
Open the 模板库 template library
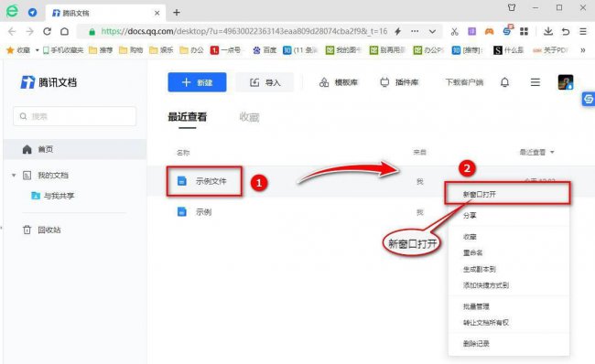coord(339,82)
